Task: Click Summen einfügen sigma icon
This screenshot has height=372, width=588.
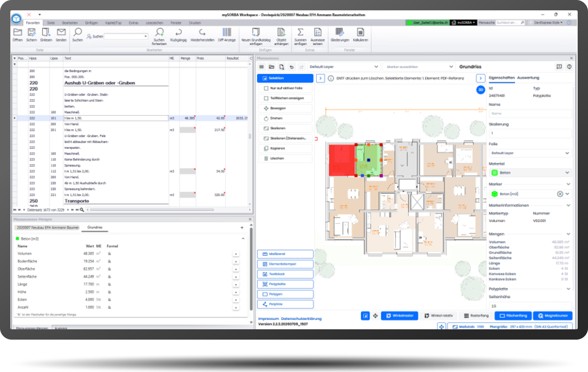Action: point(301,32)
